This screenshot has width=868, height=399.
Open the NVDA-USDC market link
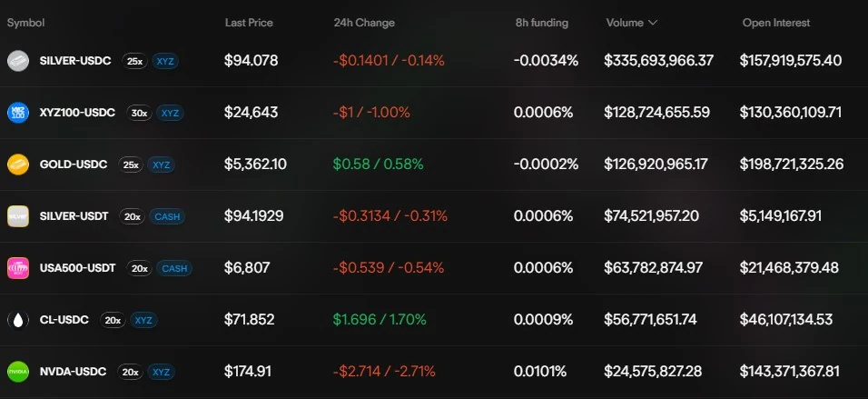(74, 372)
